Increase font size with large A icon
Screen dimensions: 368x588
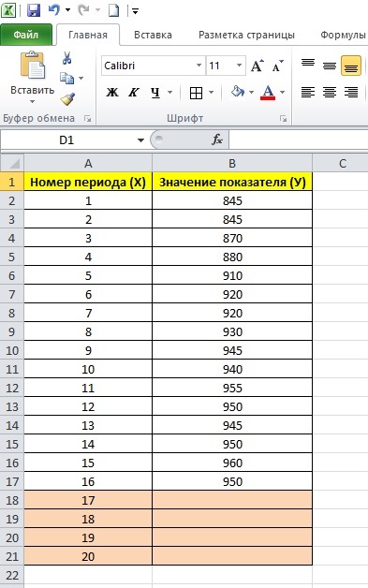click(257, 66)
